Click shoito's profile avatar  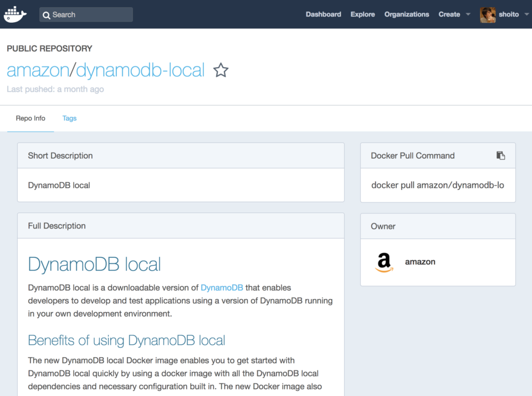tap(487, 14)
